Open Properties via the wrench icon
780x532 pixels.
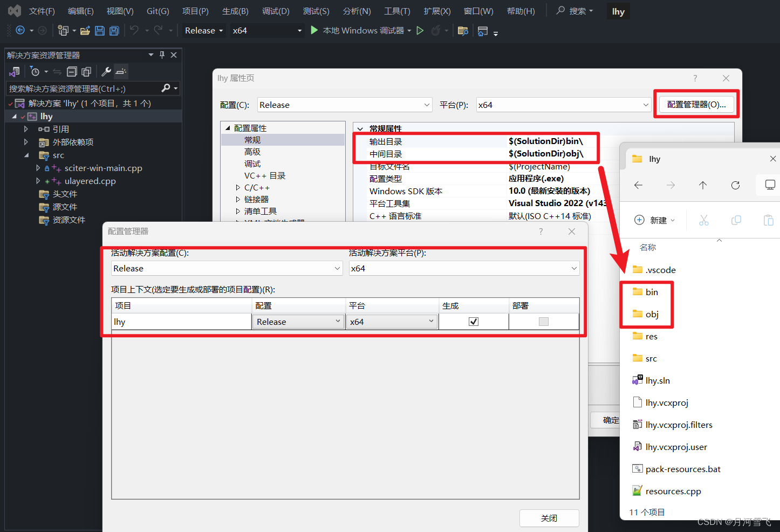tap(107, 71)
